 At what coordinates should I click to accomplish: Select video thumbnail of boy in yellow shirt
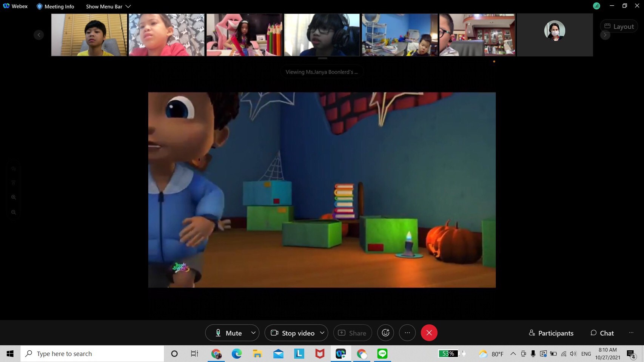89,35
